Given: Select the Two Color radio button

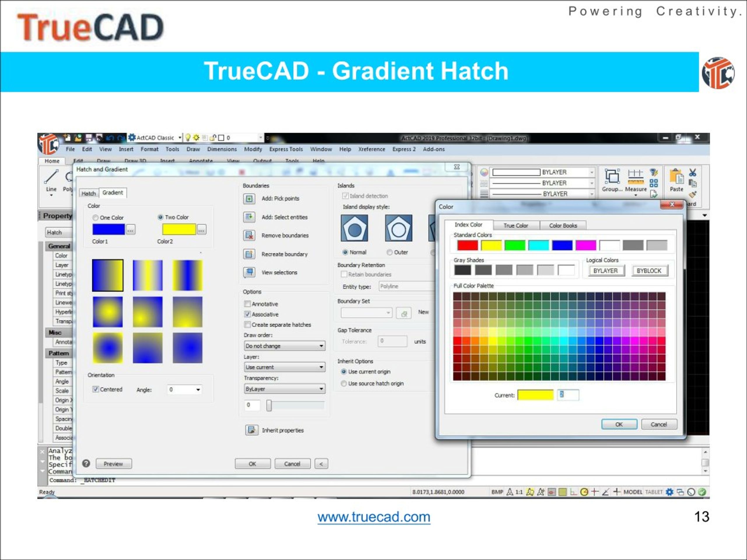Looking at the screenshot, I should (x=160, y=217).
